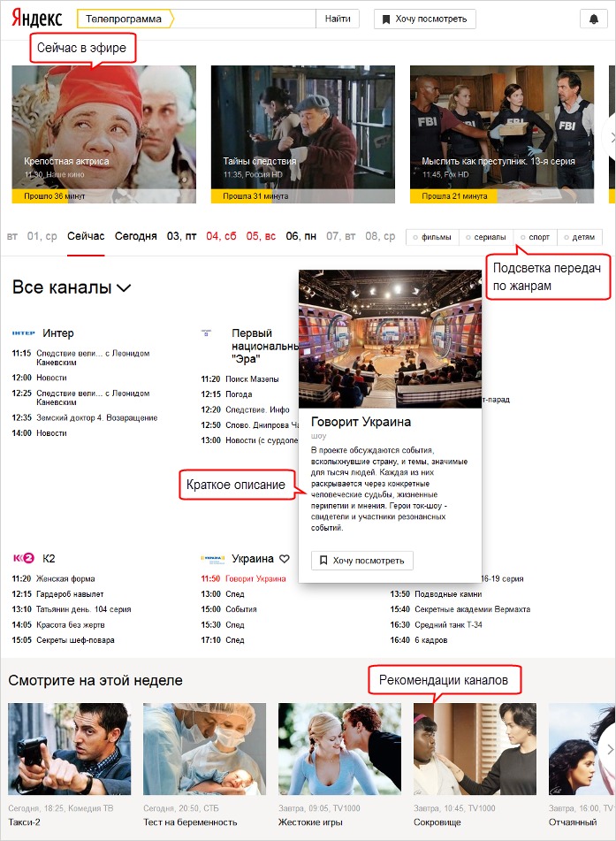Image resolution: width=616 pixels, height=841 pixels.
Task: Click the K2 channel logo
Action: [x=23, y=558]
